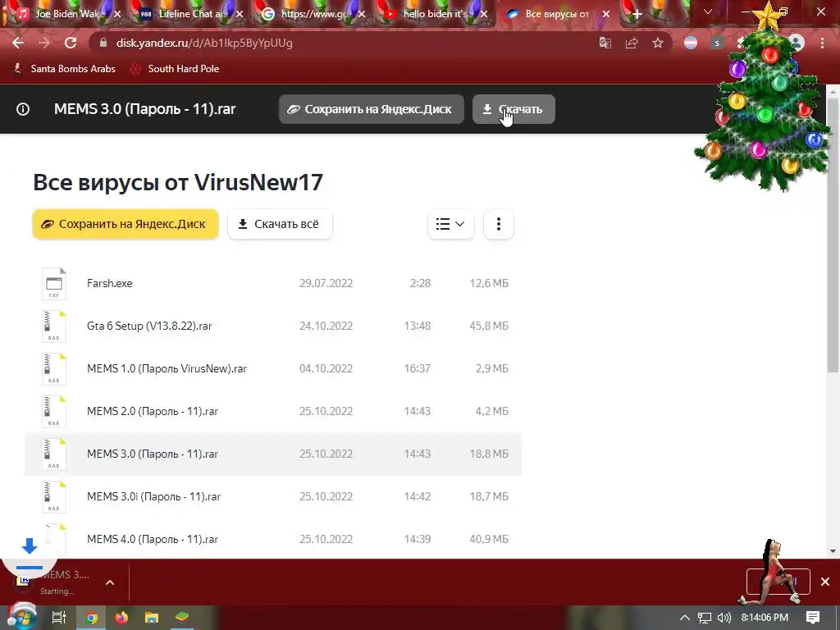The image size is (840, 630).
Task: Open the extension icon labeled S
Action: point(717,43)
